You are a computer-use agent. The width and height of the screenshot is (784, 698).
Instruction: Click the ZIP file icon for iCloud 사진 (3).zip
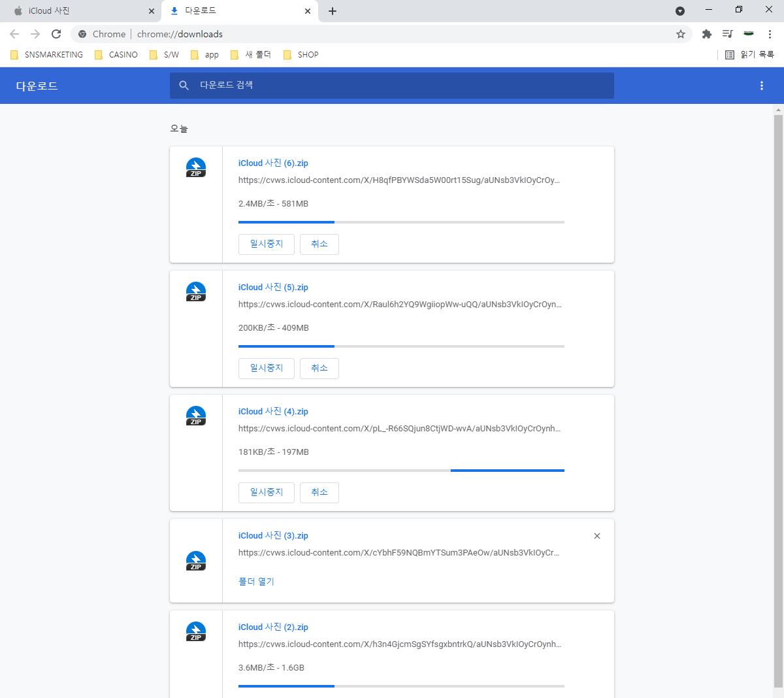196,561
